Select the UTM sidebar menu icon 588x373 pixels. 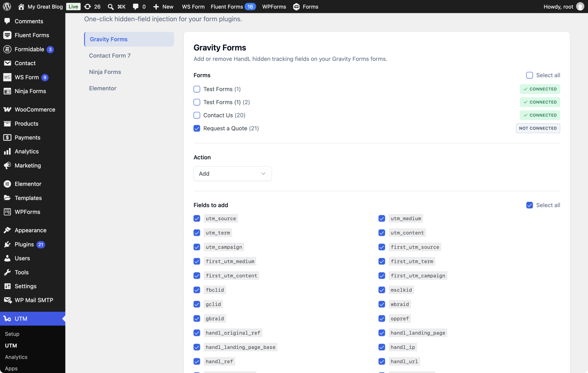pos(7,319)
